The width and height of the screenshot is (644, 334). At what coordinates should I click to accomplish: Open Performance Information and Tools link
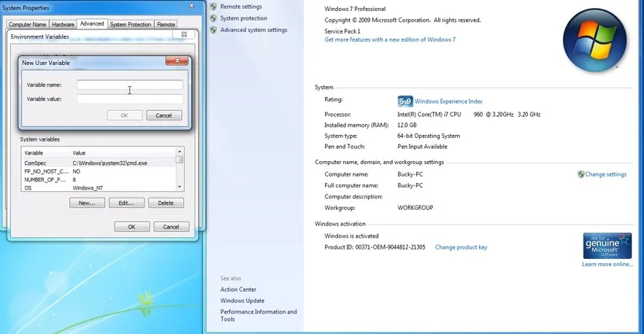click(258, 316)
